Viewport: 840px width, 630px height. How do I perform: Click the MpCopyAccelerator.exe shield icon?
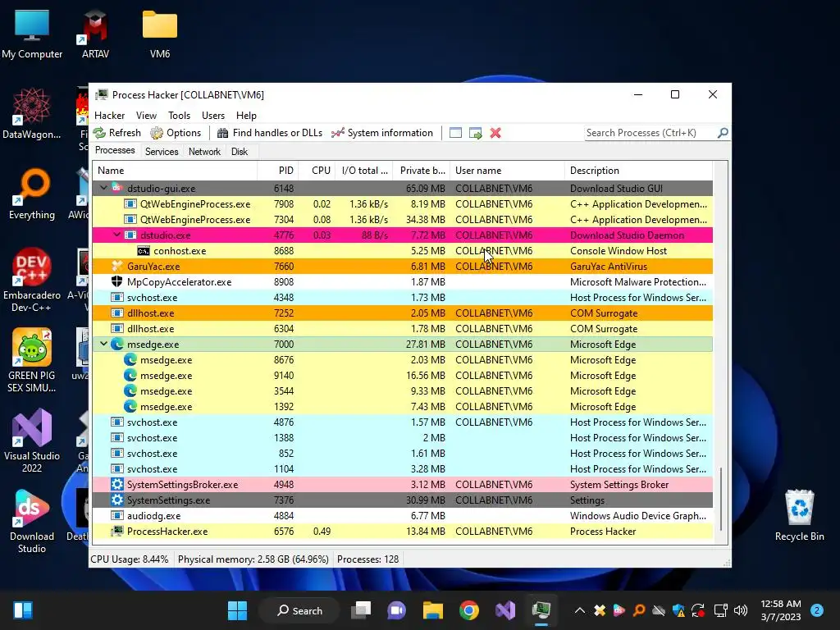116,282
